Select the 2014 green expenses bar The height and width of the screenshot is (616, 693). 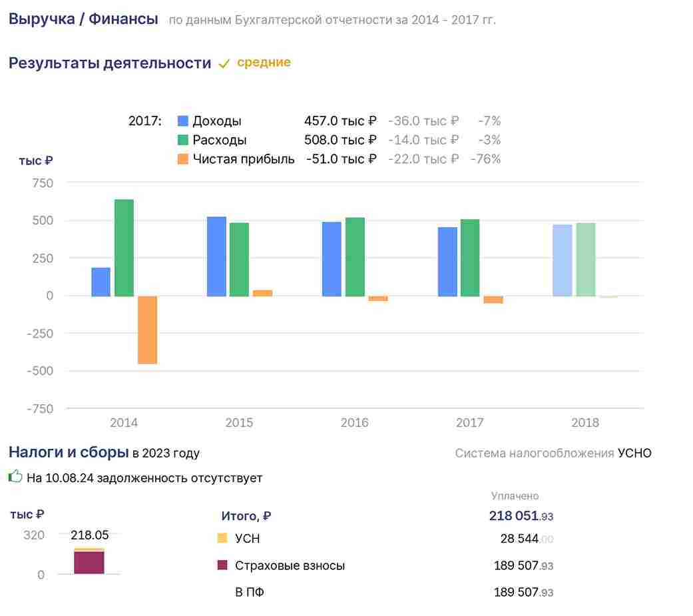pos(124,248)
